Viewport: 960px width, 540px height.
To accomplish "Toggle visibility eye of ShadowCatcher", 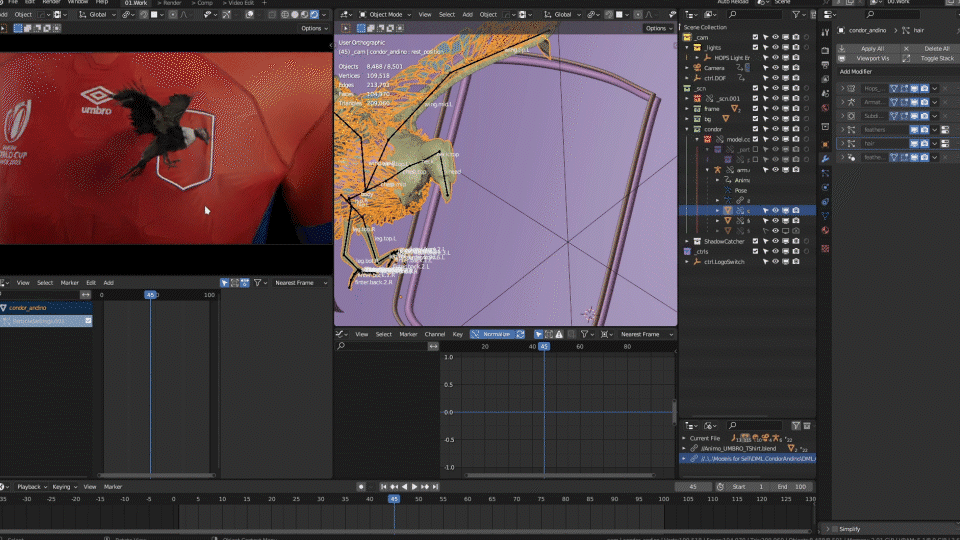I will pos(776,241).
